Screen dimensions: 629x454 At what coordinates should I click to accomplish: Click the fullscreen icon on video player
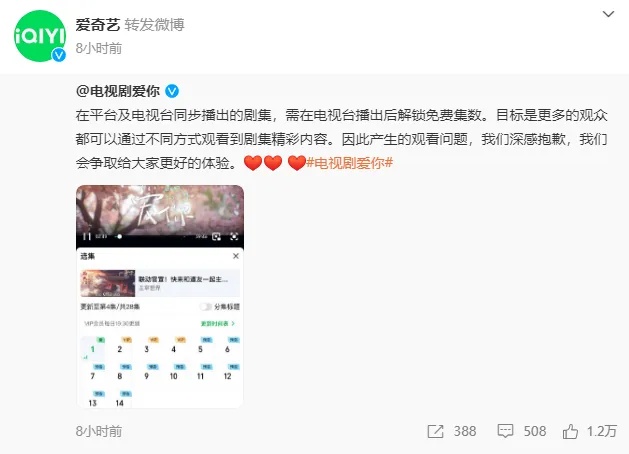tap(234, 236)
